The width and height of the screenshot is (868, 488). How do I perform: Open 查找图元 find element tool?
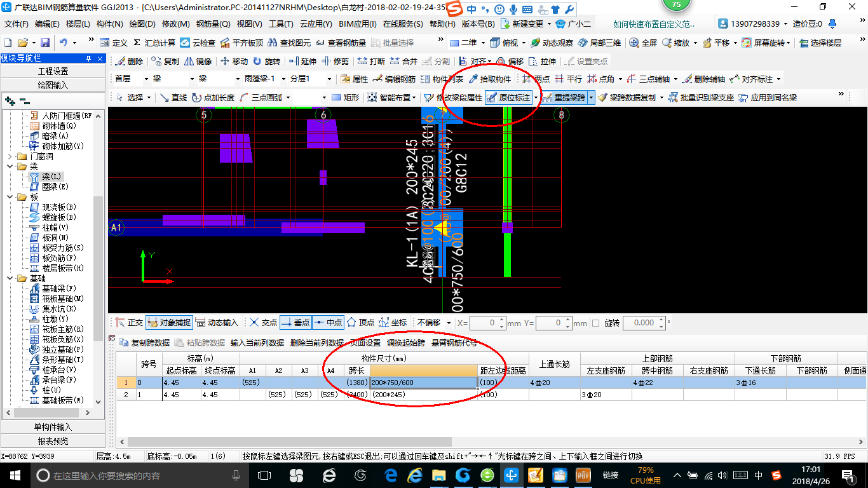tap(289, 43)
